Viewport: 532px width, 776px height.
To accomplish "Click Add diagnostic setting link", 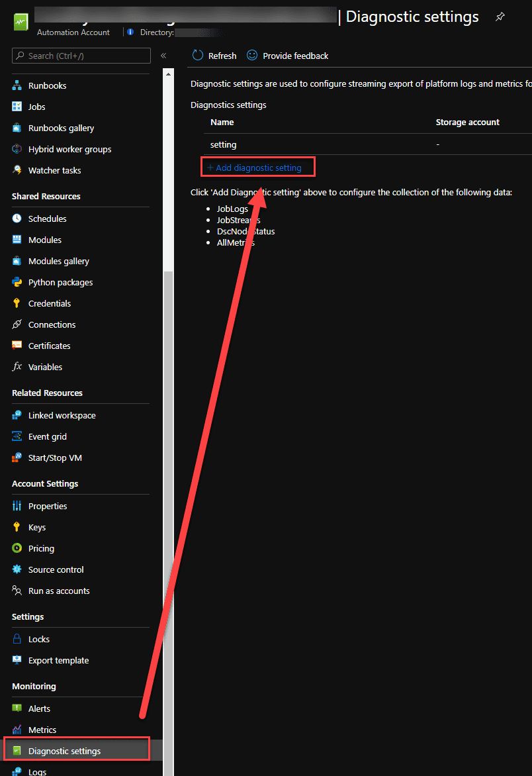I will pyautogui.click(x=254, y=168).
